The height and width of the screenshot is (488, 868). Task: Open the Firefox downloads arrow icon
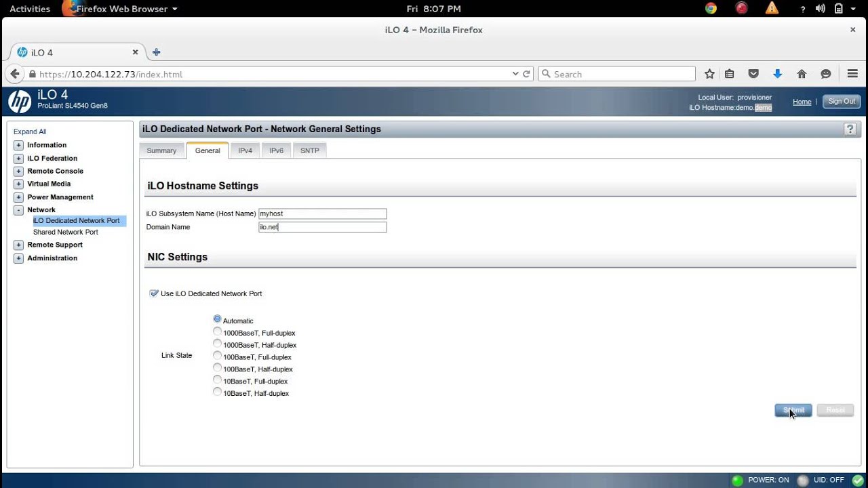[778, 74]
